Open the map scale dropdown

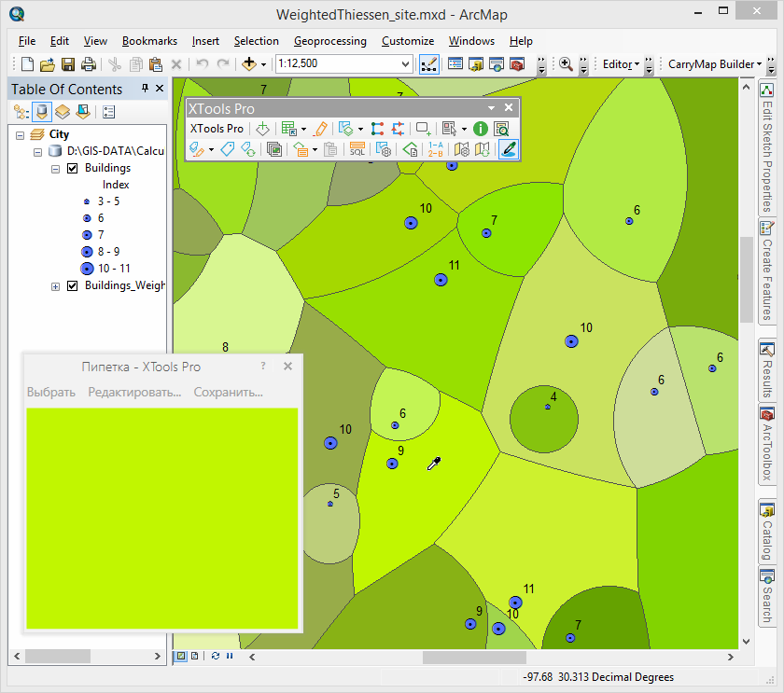(405, 64)
